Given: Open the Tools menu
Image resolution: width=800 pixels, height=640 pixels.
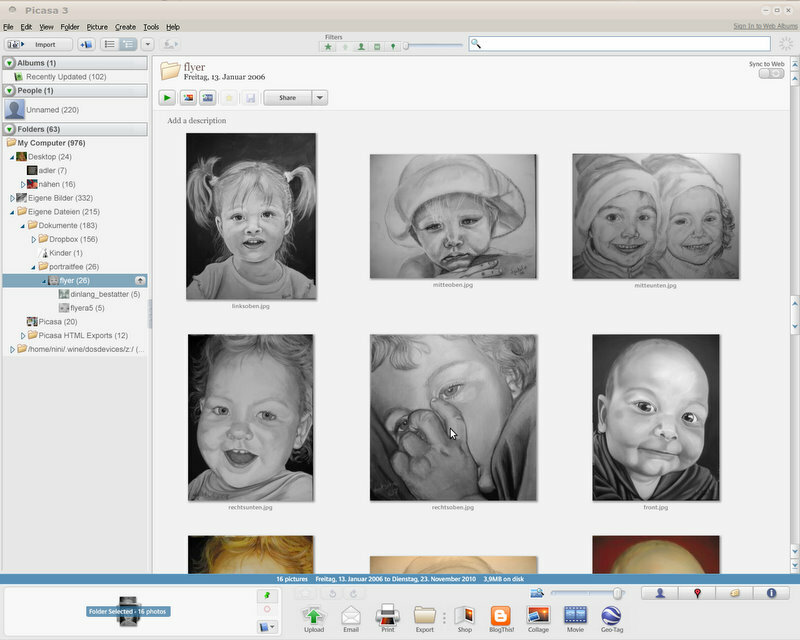Looking at the screenshot, I should pos(151,27).
